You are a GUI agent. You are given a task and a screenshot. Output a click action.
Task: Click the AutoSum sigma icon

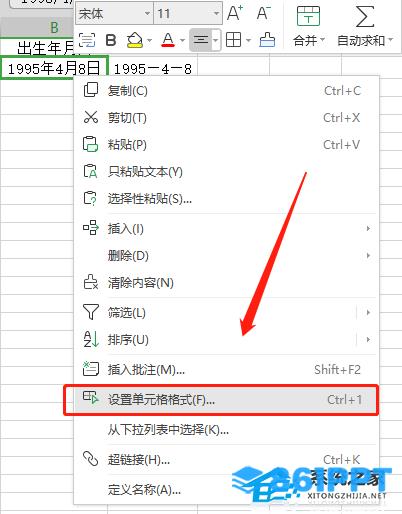[365, 16]
